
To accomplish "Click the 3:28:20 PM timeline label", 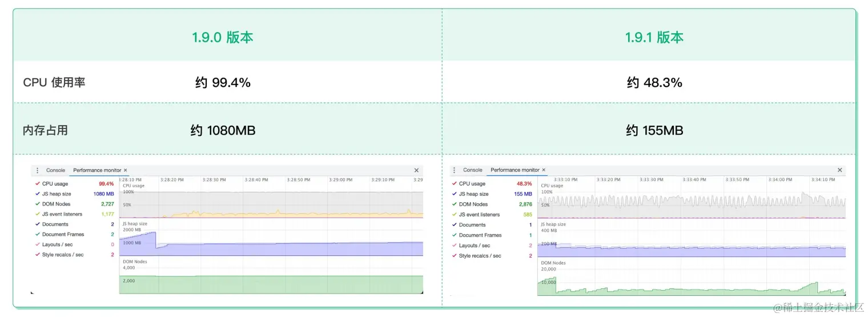I will point(172,179).
